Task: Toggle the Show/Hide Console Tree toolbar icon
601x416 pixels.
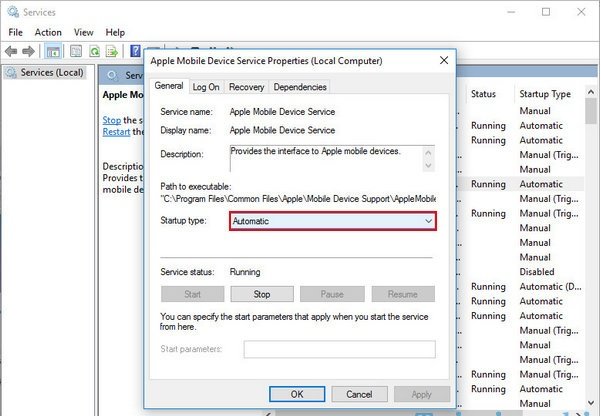Action: [53, 51]
